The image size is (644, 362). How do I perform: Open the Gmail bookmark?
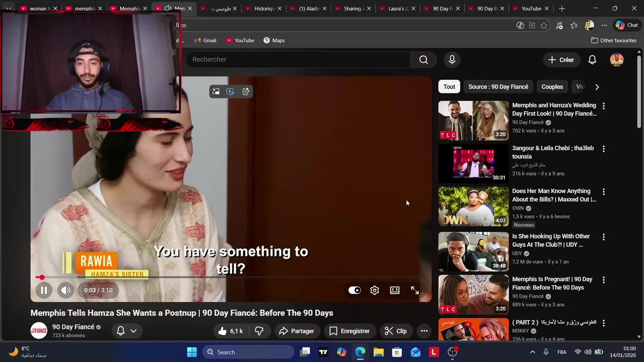coord(205,40)
